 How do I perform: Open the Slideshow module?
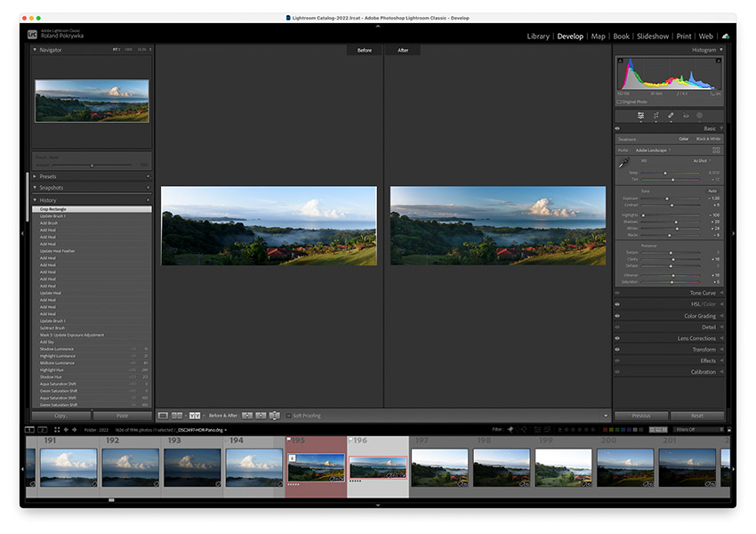(652, 36)
